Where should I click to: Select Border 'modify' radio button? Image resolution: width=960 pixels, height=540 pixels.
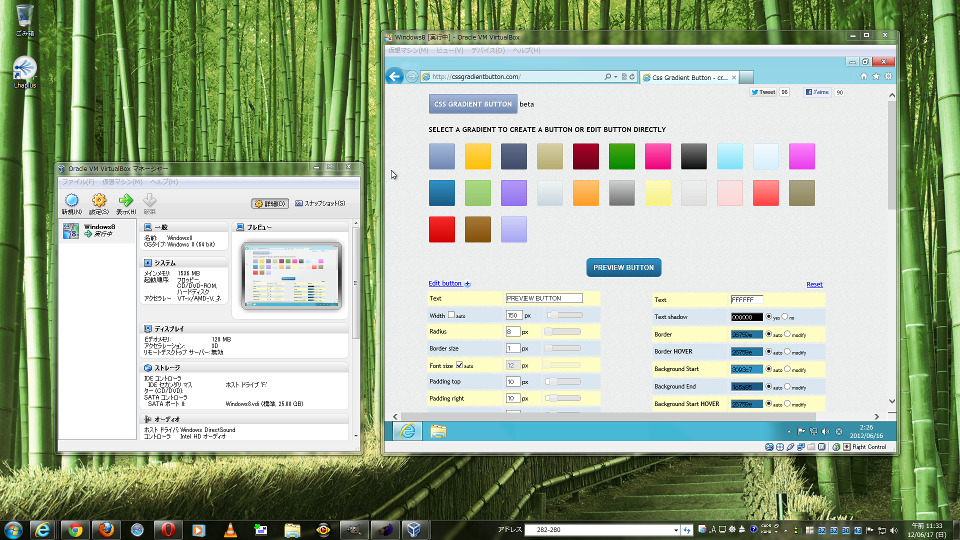(787, 334)
